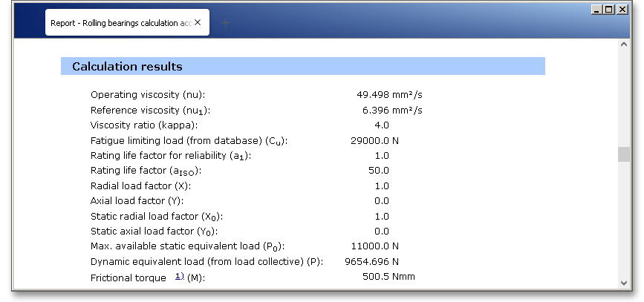Click the vertical scrollbar thumb
The height and width of the screenshot is (302, 644).
[624, 154]
